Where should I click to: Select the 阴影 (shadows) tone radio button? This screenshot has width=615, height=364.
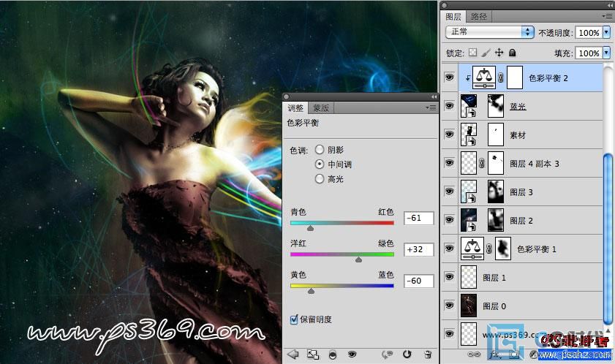coord(320,149)
